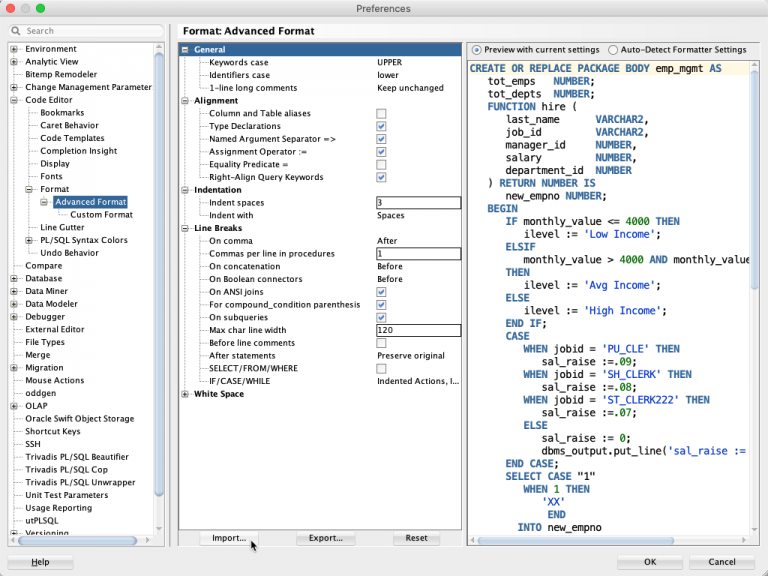
Task: Click the Max char line width field
Action: pyautogui.click(x=418, y=330)
